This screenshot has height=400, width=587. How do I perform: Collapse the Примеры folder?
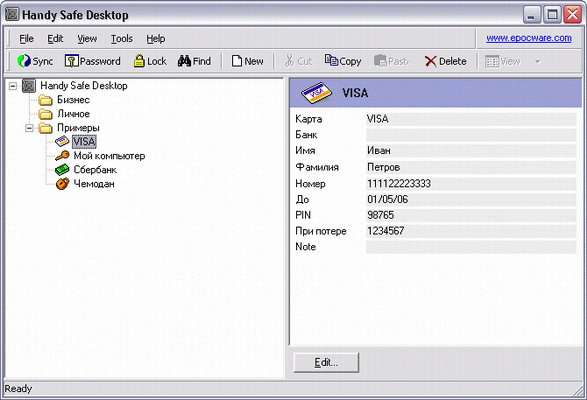29,128
